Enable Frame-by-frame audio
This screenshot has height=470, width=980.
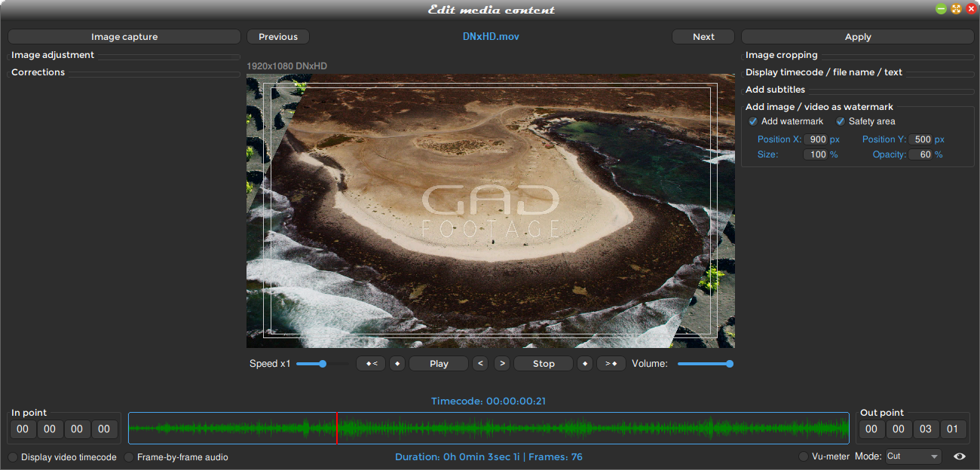(128, 456)
